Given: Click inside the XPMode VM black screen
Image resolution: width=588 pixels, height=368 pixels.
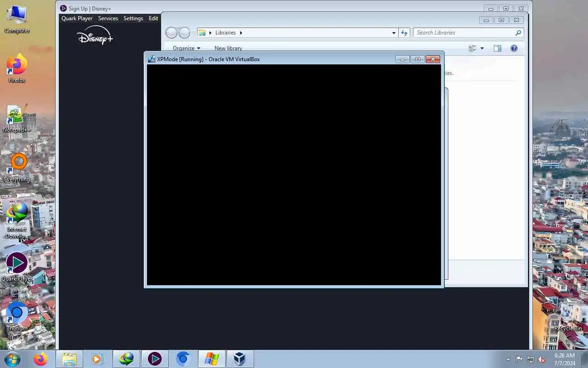Looking at the screenshot, I should pyautogui.click(x=294, y=175).
